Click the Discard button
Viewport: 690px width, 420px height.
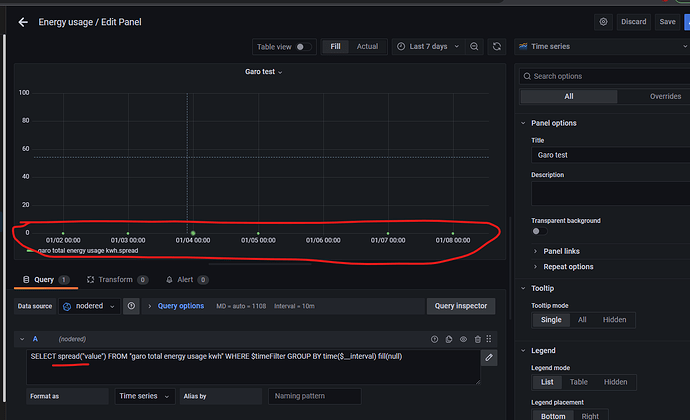click(634, 22)
